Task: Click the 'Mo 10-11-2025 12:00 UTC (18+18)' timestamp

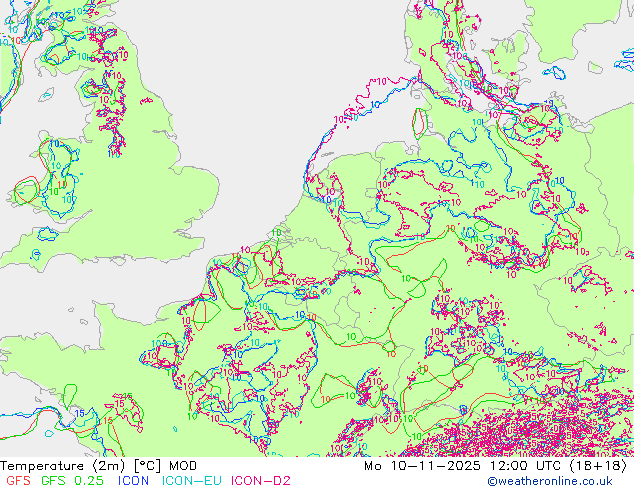Action: coord(495,466)
